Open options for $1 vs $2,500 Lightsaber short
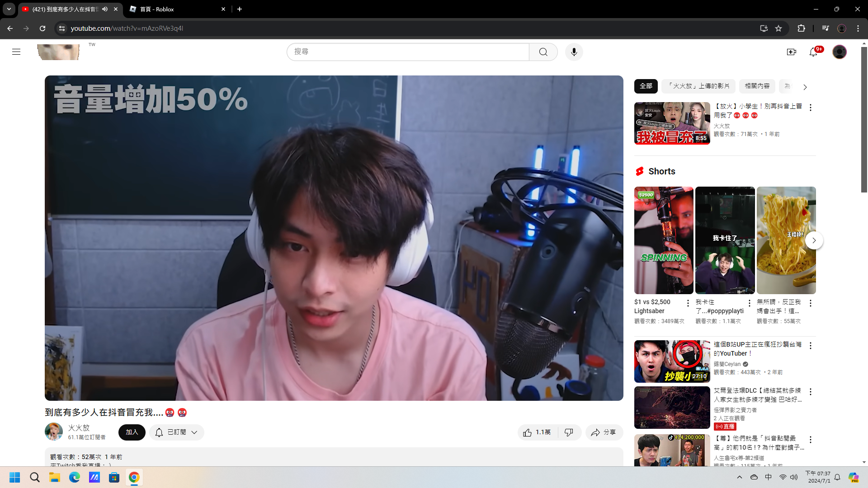Viewport: 868px width, 488px height. [x=688, y=303]
